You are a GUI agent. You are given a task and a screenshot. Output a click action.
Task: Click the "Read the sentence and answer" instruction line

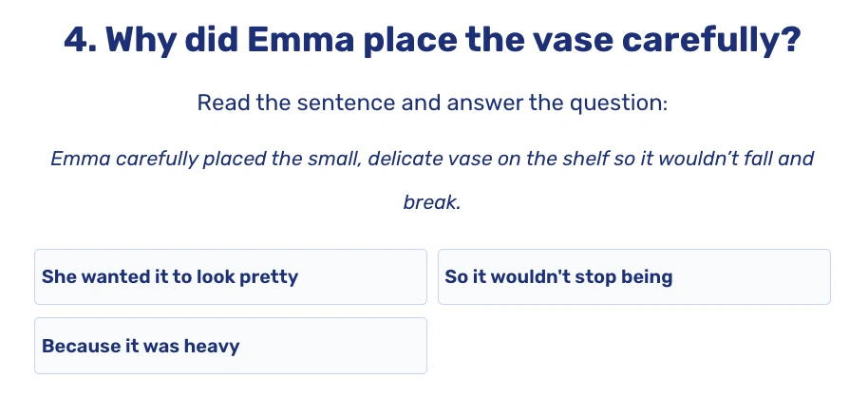click(433, 103)
